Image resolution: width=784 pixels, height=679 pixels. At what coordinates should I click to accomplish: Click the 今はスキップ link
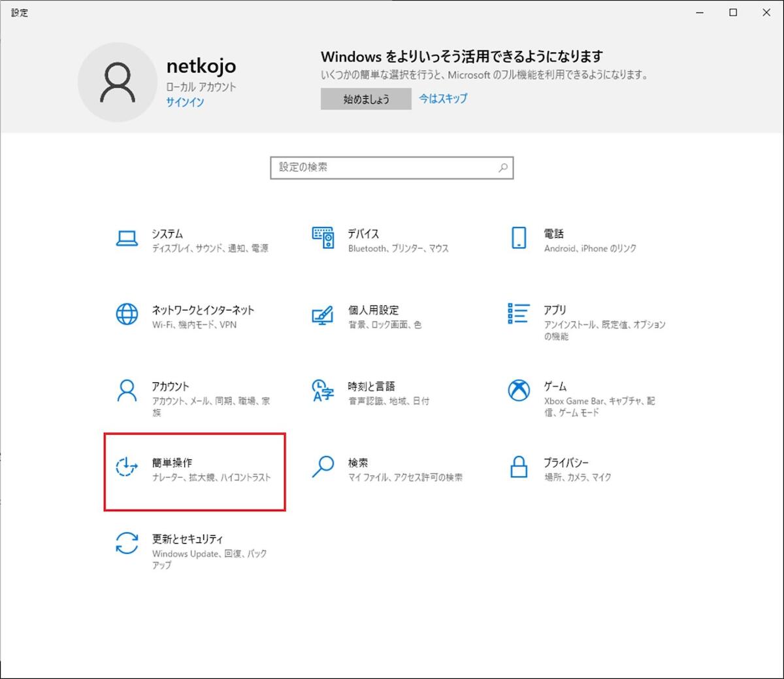click(x=443, y=99)
